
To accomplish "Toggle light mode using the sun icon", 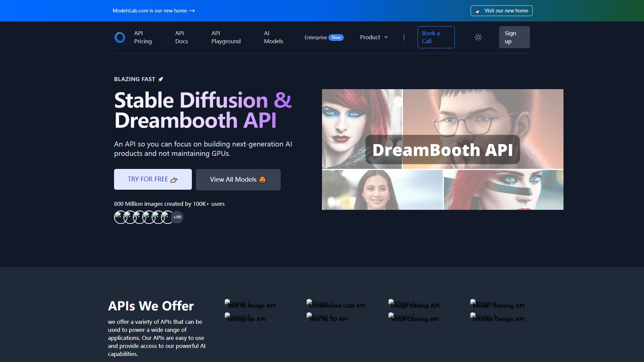I will pyautogui.click(x=478, y=37).
